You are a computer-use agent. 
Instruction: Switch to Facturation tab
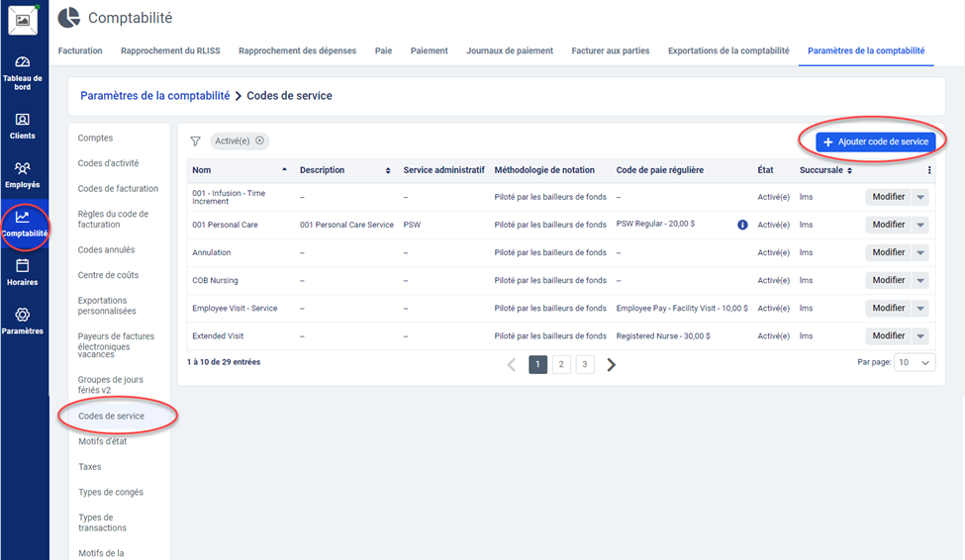[x=80, y=50]
